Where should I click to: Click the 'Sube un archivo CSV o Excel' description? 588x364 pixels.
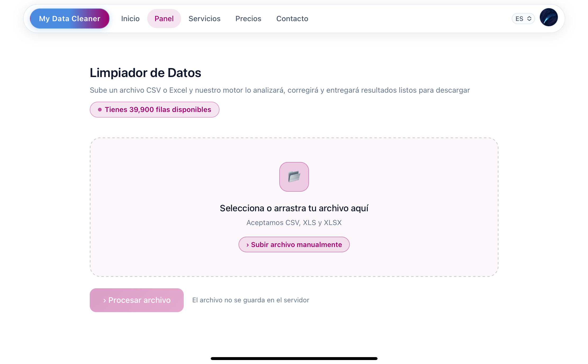tap(280, 90)
